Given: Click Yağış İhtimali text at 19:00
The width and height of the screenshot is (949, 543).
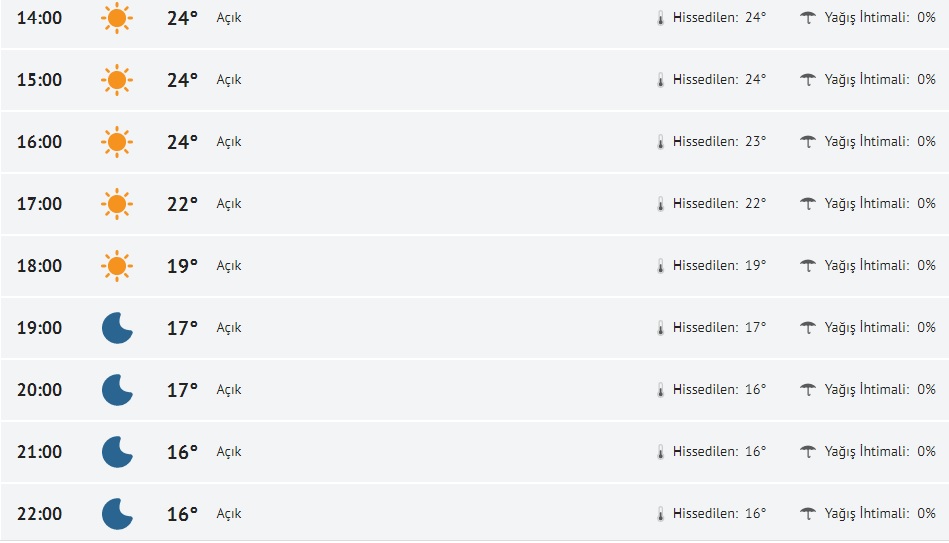Looking at the screenshot, I should [x=866, y=328].
